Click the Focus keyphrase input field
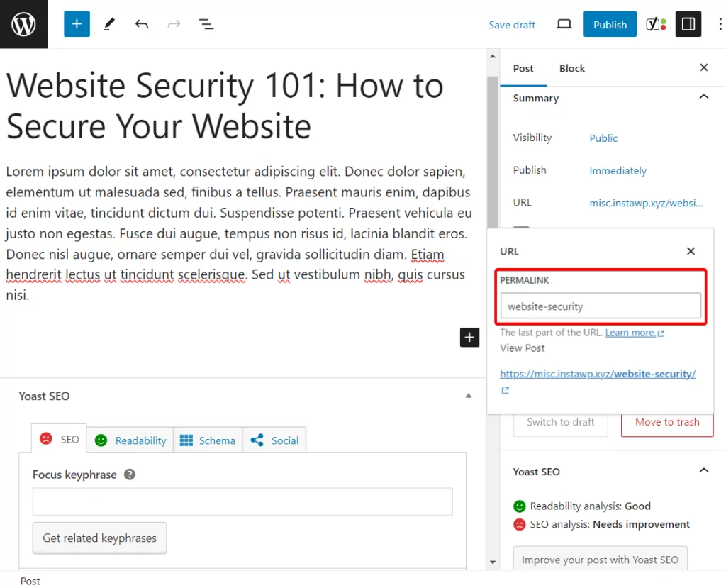Image resolution: width=726 pixels, height=588 pixels. pos(242,501)
